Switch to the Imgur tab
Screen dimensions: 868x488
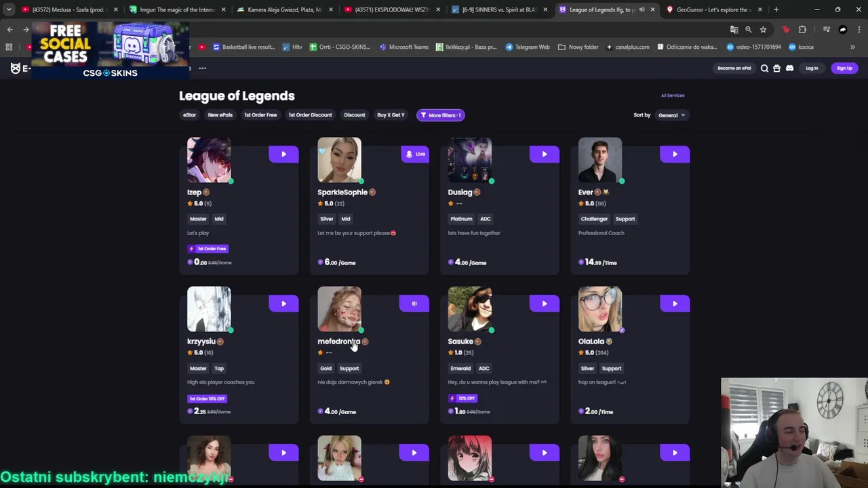pos(176,9)
